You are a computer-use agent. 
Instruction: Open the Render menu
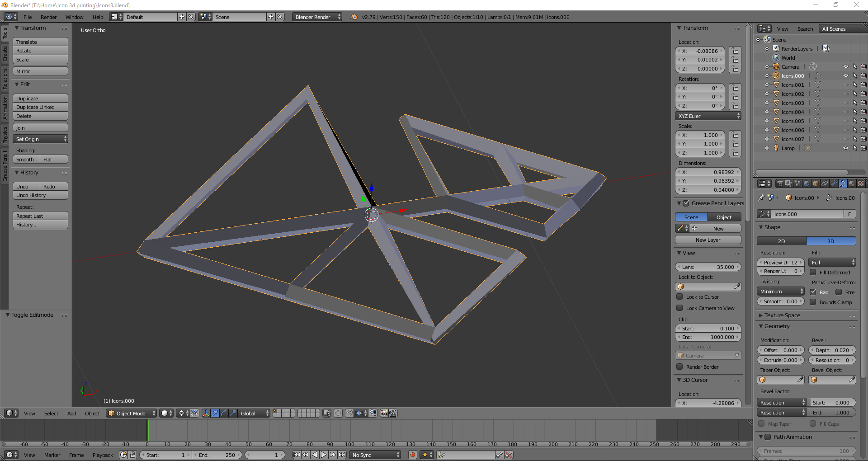click(48, 17)
